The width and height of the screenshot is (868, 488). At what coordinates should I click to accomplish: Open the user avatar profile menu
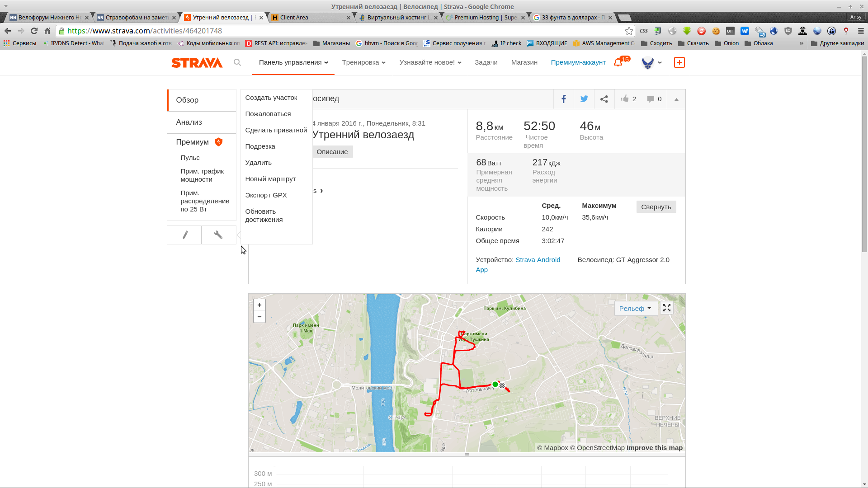pos(651,62)
